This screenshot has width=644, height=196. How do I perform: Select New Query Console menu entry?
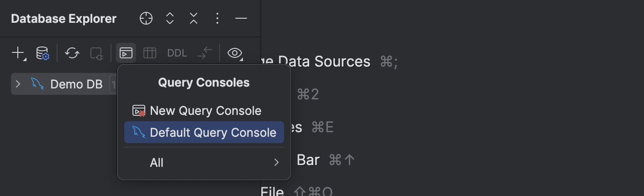coord(205,111)
